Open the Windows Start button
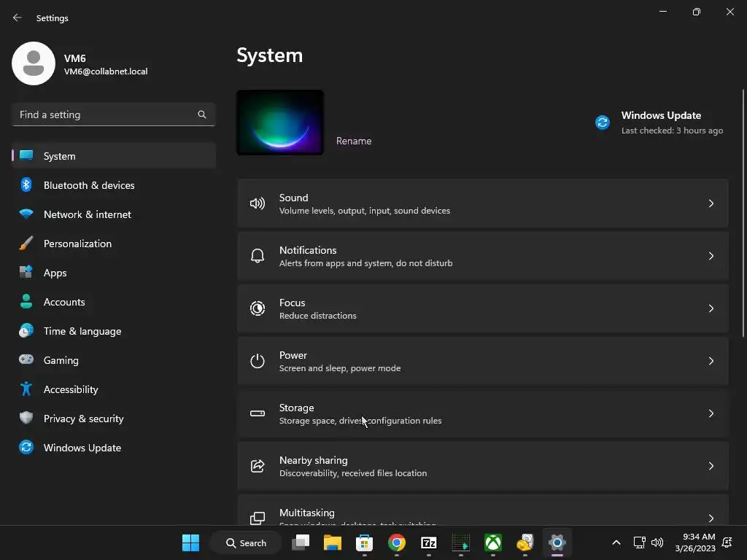The image size is (747, 560). pos(190,542)
